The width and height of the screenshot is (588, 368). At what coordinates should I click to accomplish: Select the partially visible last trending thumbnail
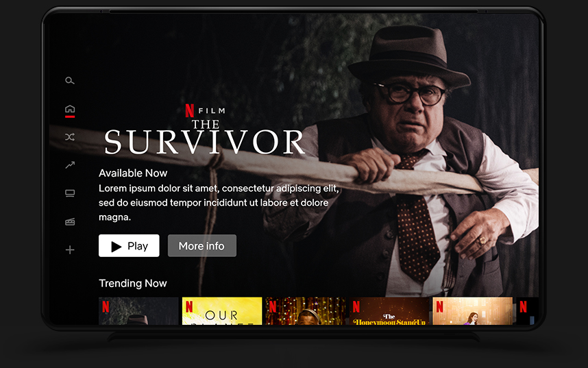coord(527,311)
